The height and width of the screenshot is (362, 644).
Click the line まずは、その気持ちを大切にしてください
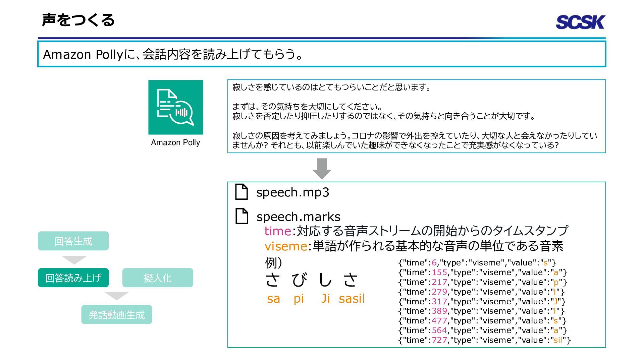pos(307,107)
